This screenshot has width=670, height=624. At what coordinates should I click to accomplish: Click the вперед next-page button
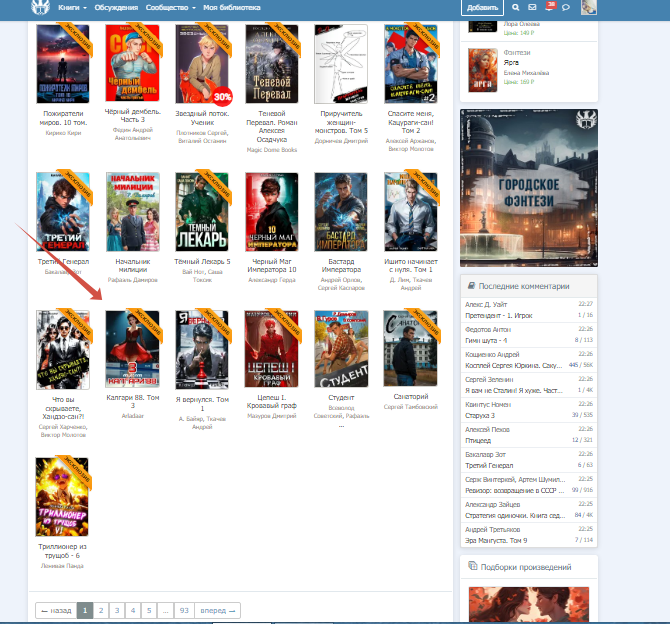(x=218, y=610)
